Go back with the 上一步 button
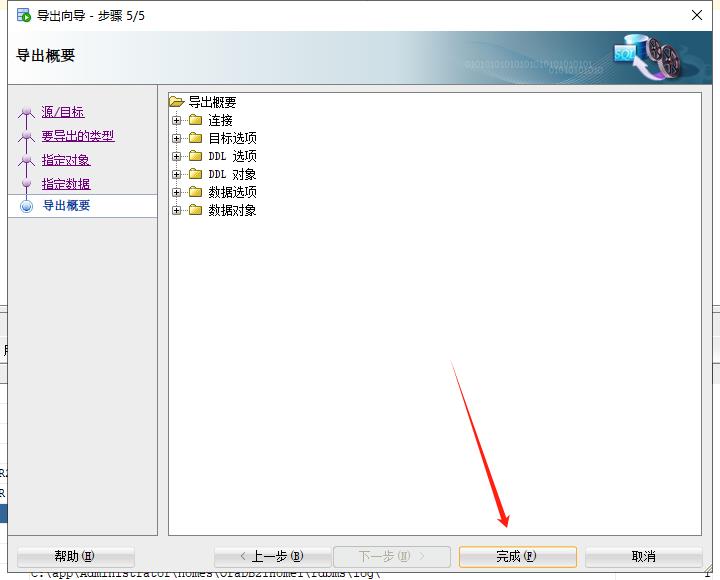Image resolution: width=720 pixels, height=580 pixels. [271, 556]
